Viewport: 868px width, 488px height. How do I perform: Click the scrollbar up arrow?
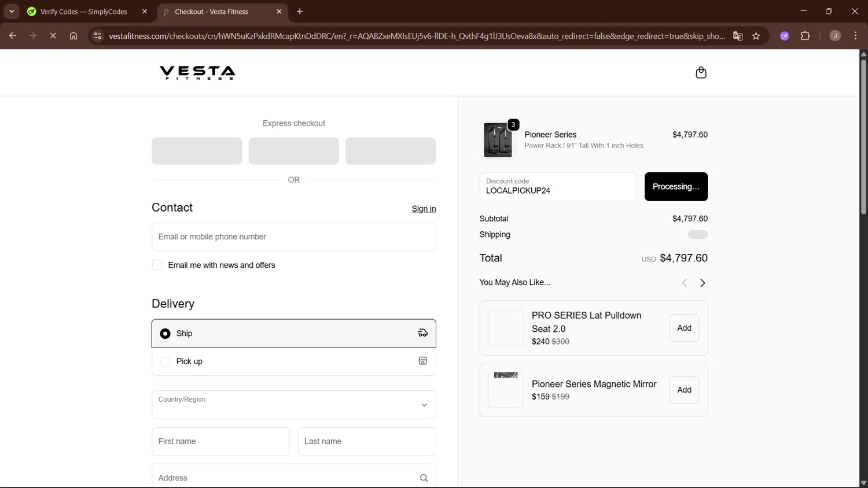[x=863, y=54]
